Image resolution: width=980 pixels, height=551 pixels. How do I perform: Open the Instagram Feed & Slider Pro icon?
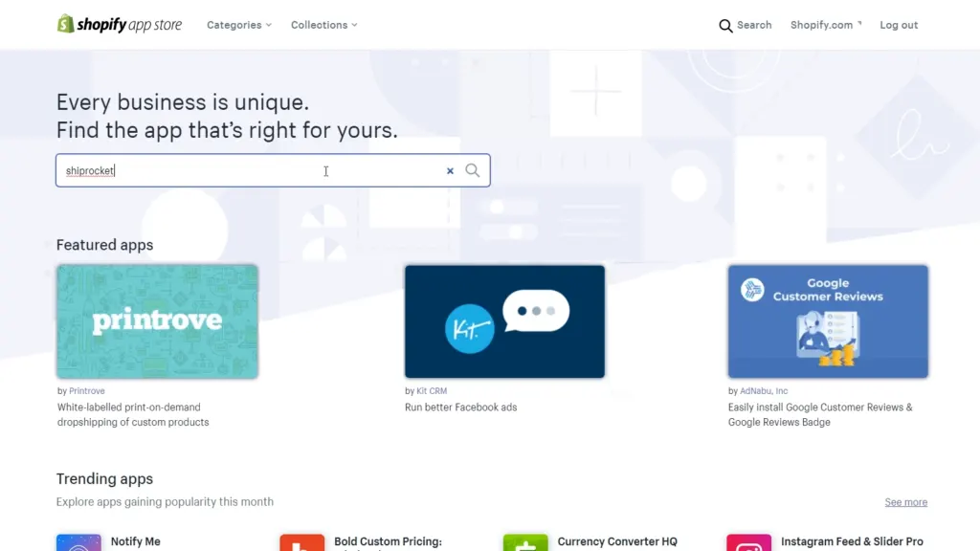pyautogui.click(x=748, y=542)
